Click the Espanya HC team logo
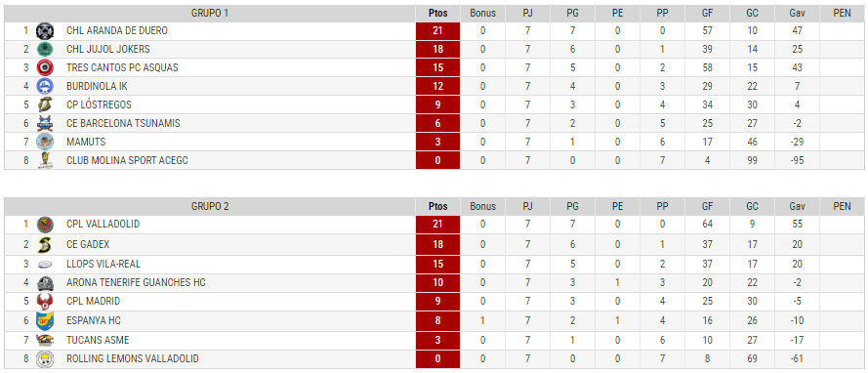This screenshot has width=868, height=373. click(44, 320)
